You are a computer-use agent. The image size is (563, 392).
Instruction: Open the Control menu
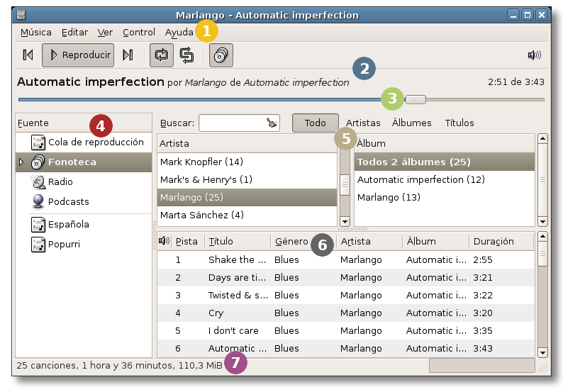(x=138, y=32)
